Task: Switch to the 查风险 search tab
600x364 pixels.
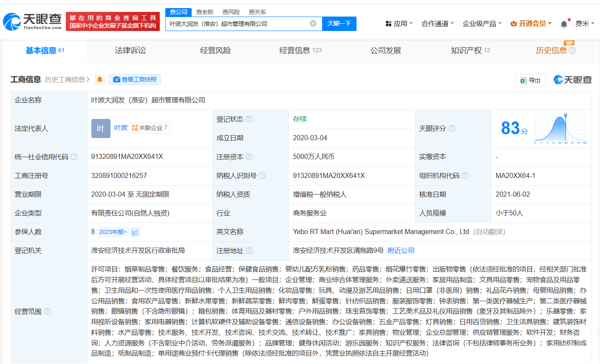Action: [x=231, y=12]
